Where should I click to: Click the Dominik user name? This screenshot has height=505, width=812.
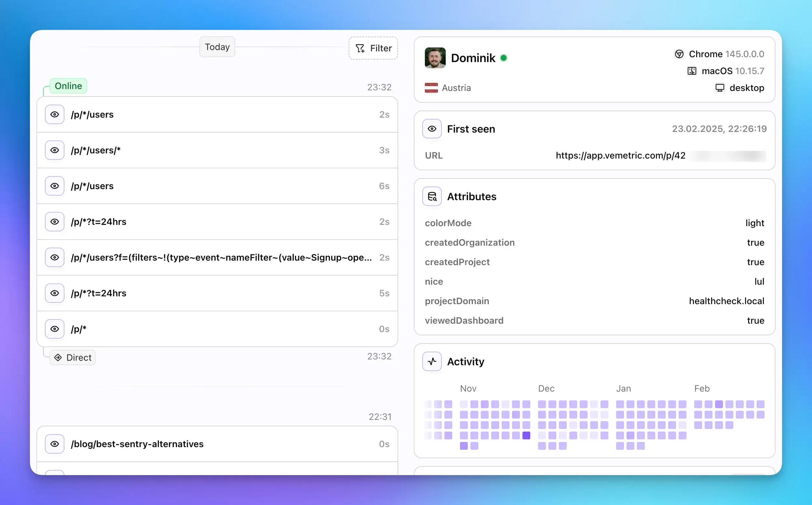[x=473, y=58]
